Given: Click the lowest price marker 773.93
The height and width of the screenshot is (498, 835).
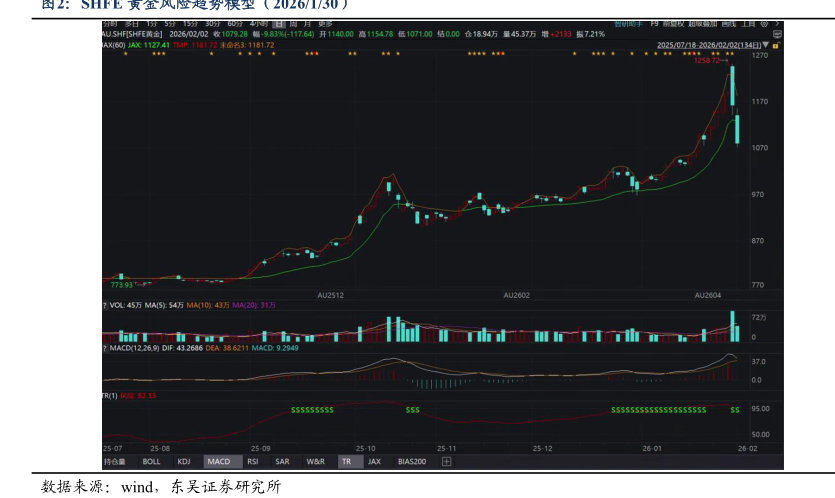Looking at the screenshot, I should click(121, 285).
